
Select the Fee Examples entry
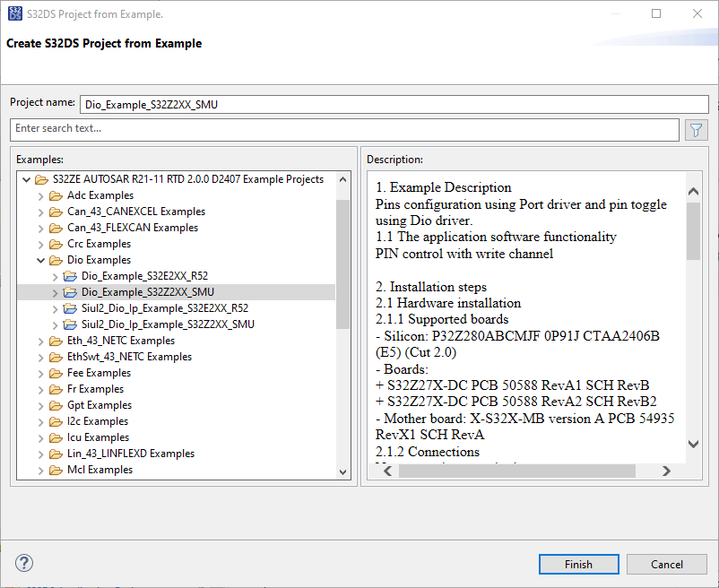point(99,373)
